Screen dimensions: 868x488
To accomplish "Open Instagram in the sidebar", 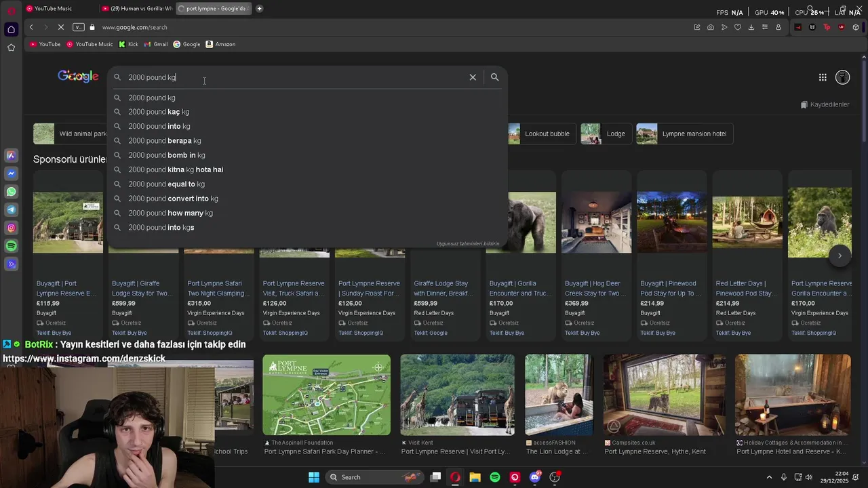I will (11, 228).
